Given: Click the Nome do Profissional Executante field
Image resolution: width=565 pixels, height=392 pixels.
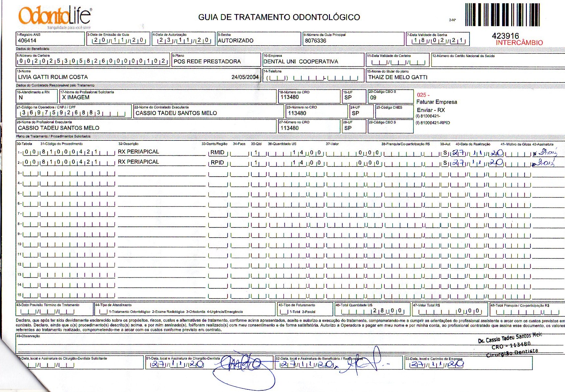Looking at the screenshot, I should (x=146, y=126).
